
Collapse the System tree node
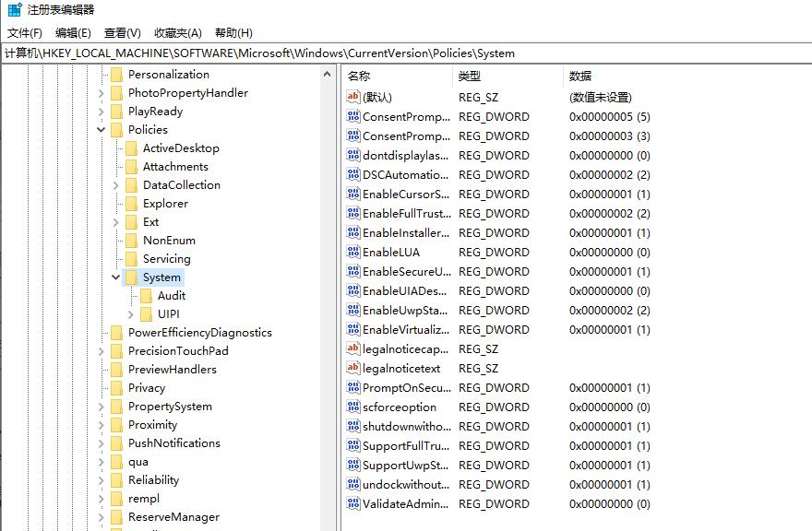pyautogui.click(x=116, y=277)
